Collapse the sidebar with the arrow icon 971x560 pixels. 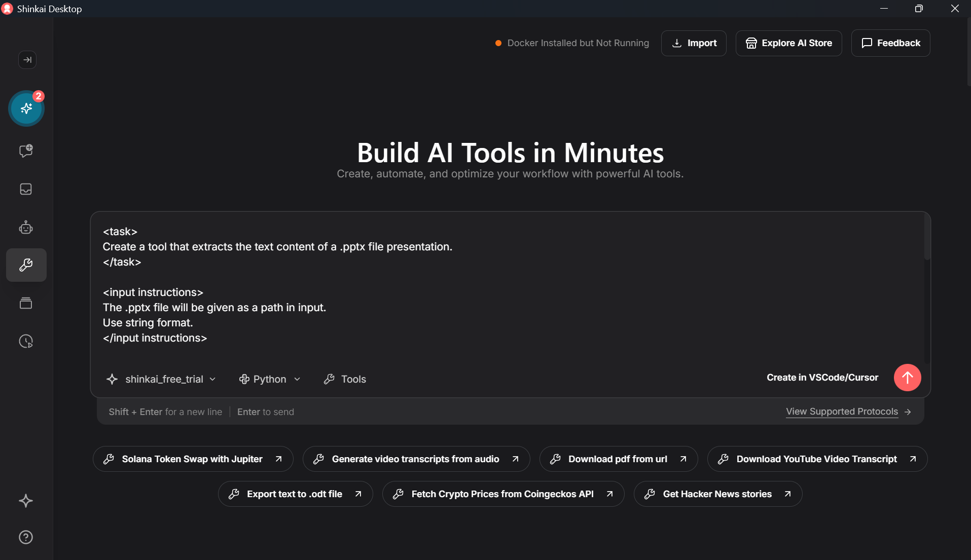pyautogui.click(x=27, y=60)
